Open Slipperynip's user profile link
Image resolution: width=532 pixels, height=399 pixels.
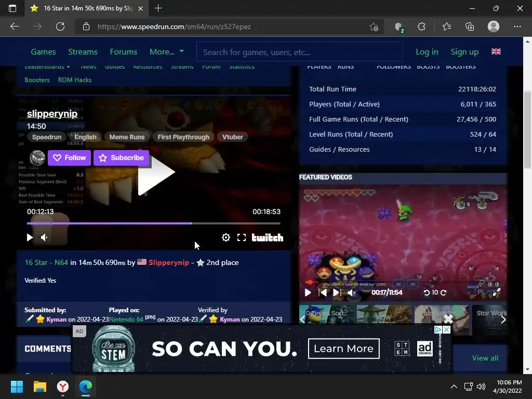click(169, 262)
